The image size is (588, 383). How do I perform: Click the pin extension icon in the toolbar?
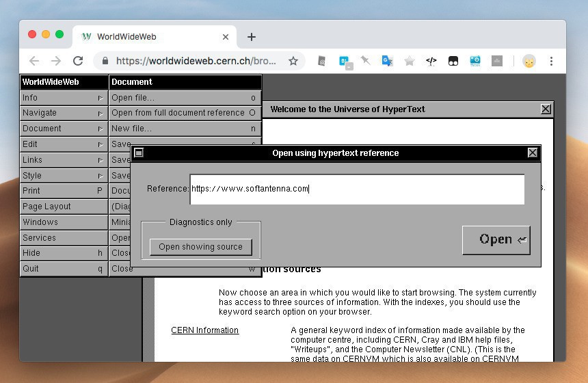[x=365, y=60]
